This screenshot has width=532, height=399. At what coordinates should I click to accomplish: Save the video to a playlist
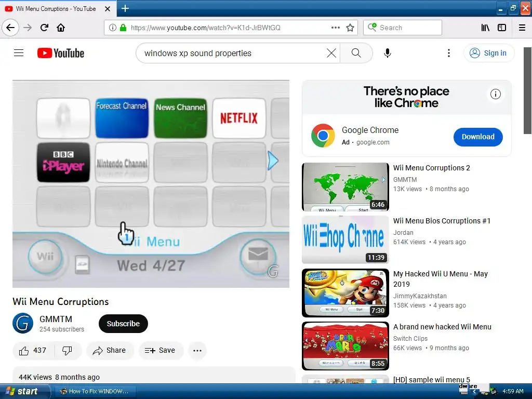(161, 351)
